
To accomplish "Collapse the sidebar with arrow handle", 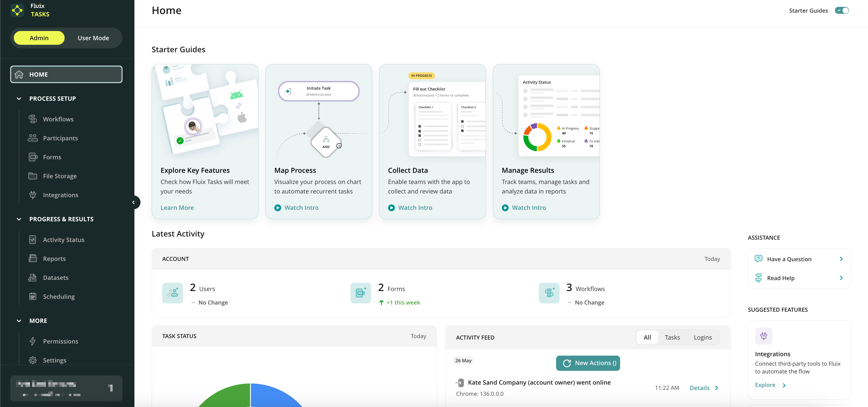I will pyautogui.click(x=134, y=202).
